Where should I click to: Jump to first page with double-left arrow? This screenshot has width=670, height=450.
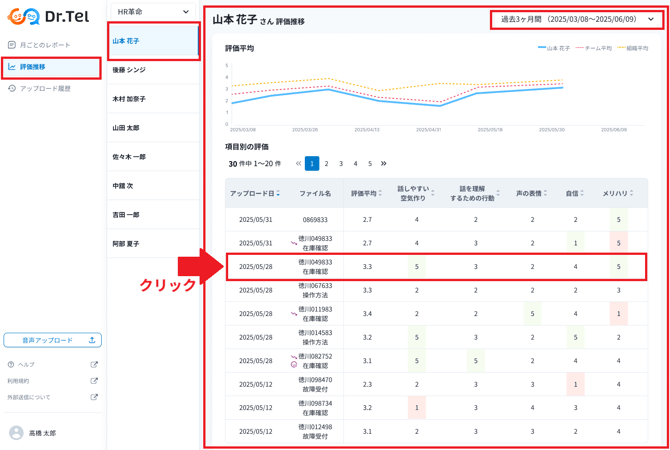[x=298, y=164]
